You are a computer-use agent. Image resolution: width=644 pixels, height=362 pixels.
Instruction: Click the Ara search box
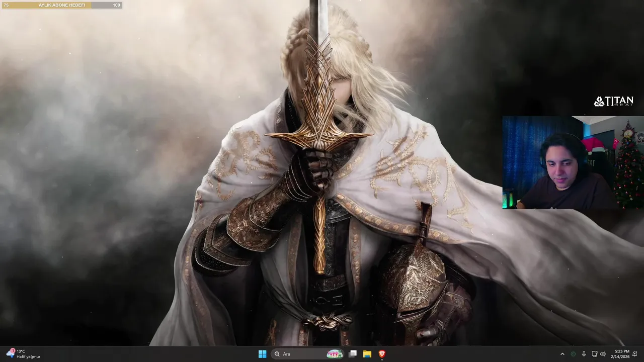(308, 354)
